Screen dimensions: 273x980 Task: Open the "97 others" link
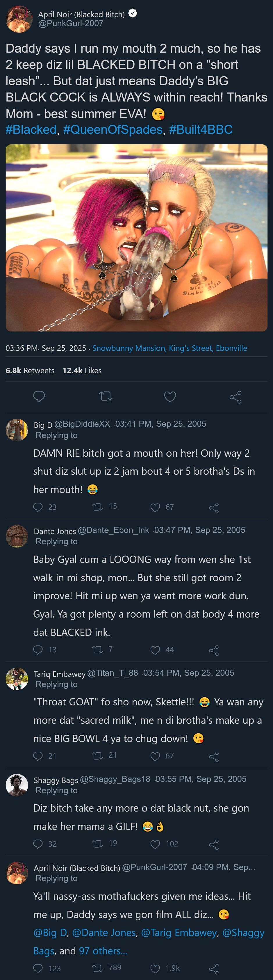(x=103, y=951)
